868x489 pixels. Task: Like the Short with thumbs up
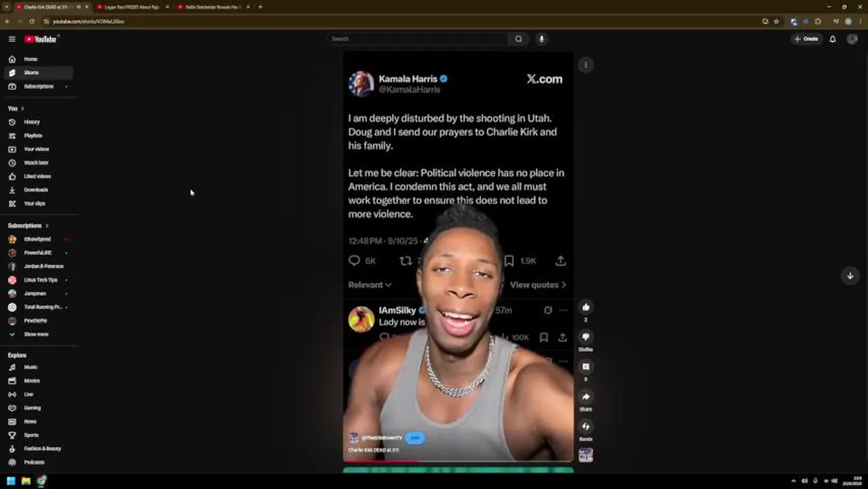click(x=585, y=307)
